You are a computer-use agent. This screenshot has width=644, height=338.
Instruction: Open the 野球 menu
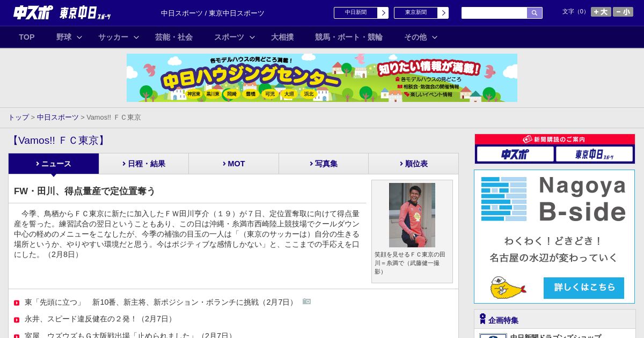[64, 37]
